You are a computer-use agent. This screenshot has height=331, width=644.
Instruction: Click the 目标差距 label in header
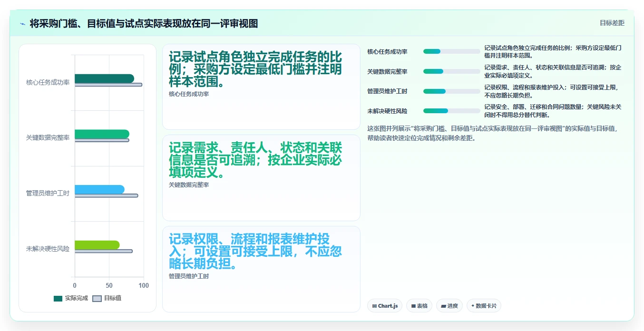tap(612, 23)
